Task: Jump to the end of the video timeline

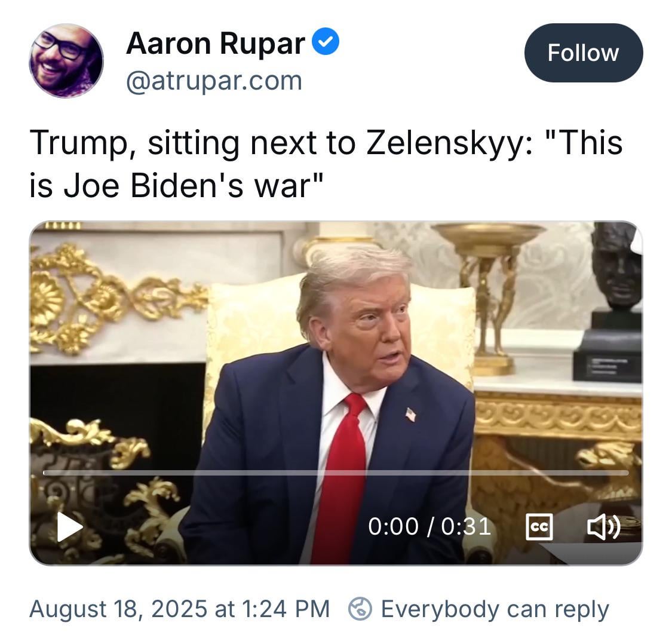Action: [627, 473]
